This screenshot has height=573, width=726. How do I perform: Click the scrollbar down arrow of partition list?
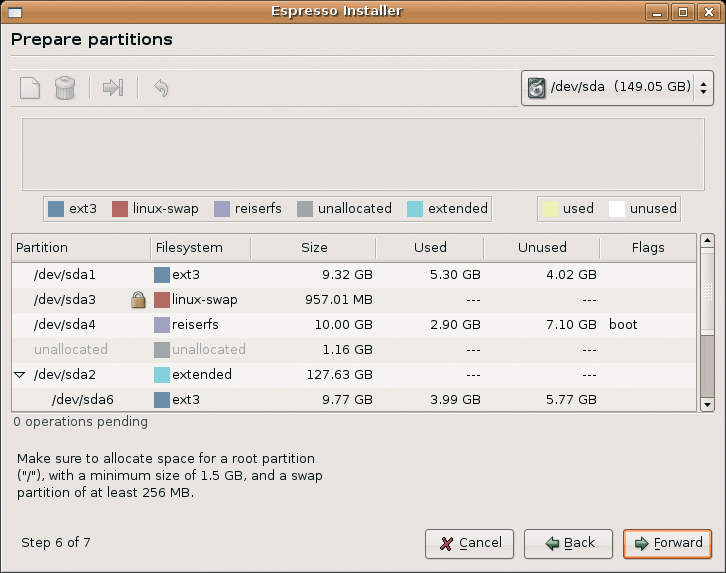(x=707, y=405)
